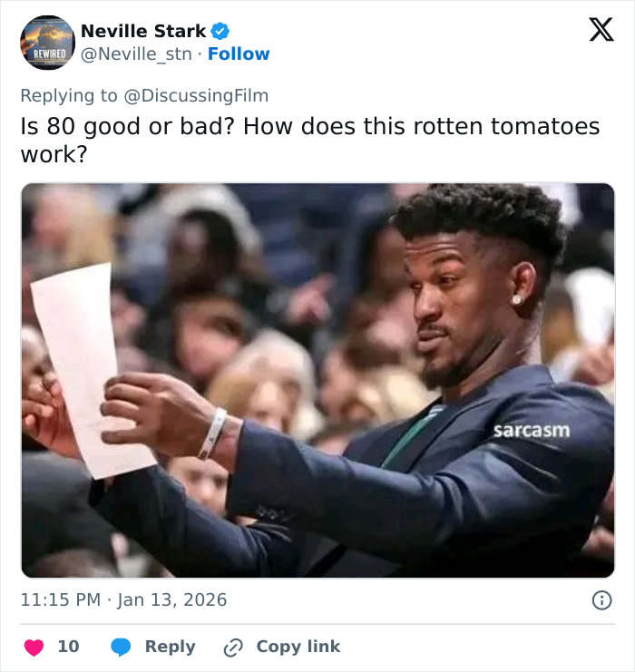The width and height of the screenshot is (635, 672).
Task: Click the blue reply speech bubble icon
Action: pyautogui.click(x=122, y=647)
